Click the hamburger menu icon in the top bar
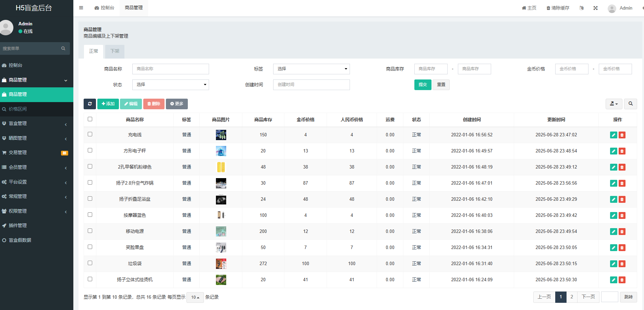 (81, 8)
